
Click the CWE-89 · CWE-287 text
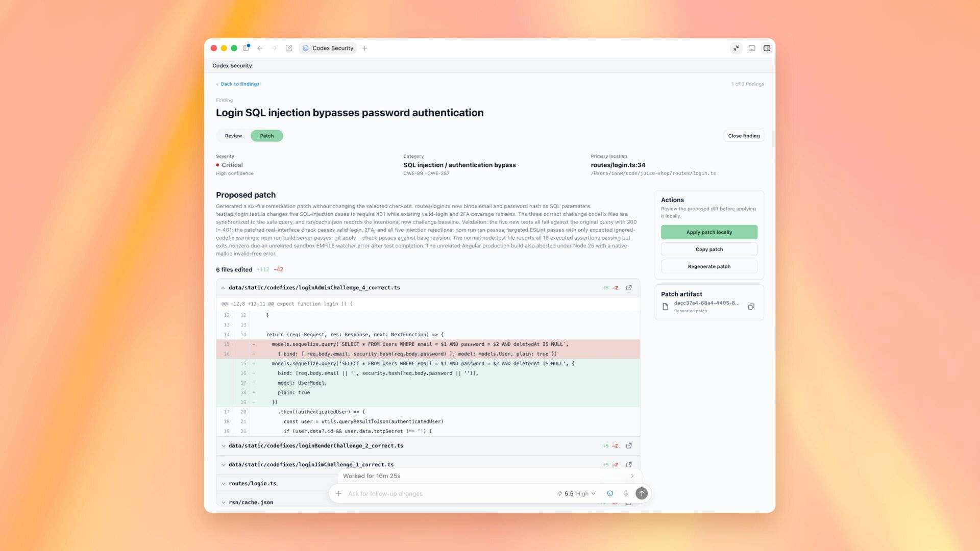click(426, 173)
